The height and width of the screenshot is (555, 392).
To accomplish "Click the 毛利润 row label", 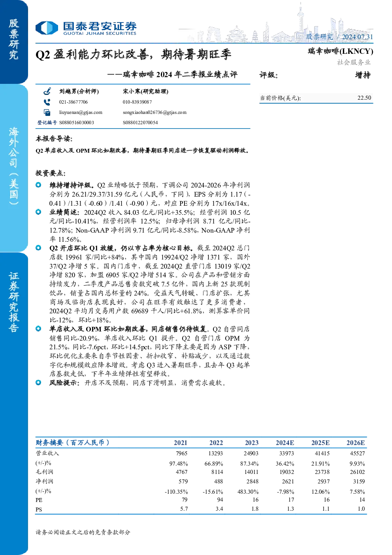I will [45, 472].
